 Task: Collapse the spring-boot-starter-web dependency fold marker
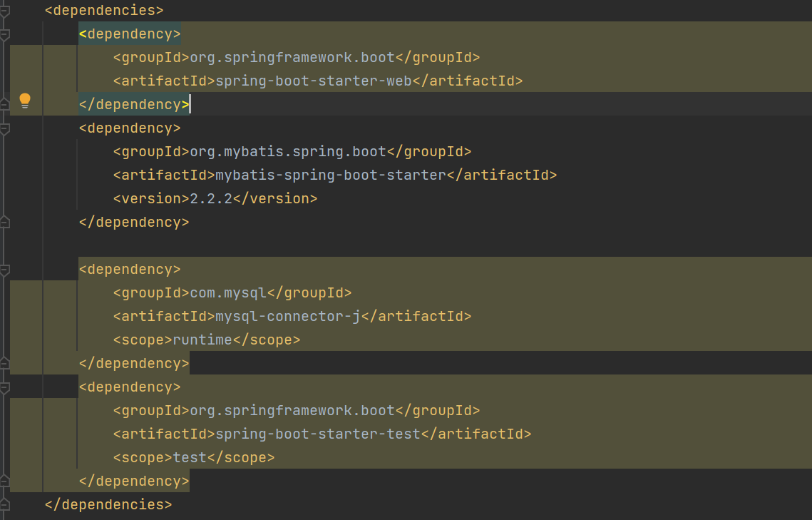[x=4, y=35]
